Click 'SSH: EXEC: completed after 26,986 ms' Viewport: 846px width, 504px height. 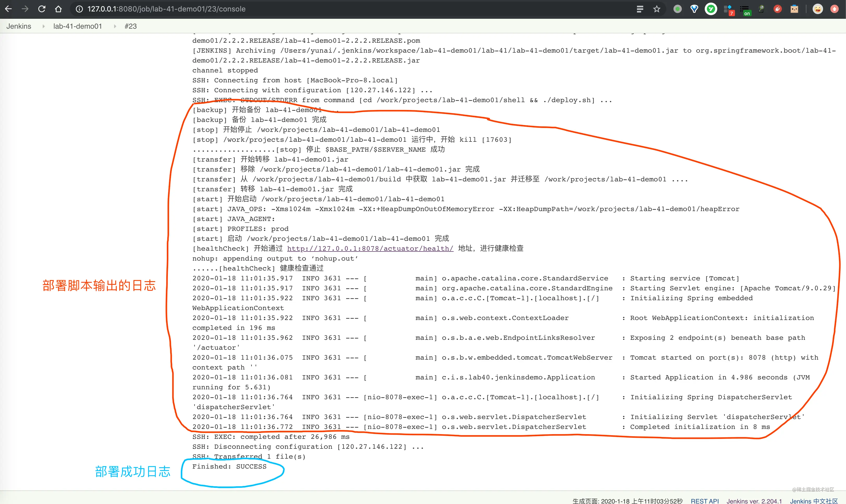click(x=271, y=437)
